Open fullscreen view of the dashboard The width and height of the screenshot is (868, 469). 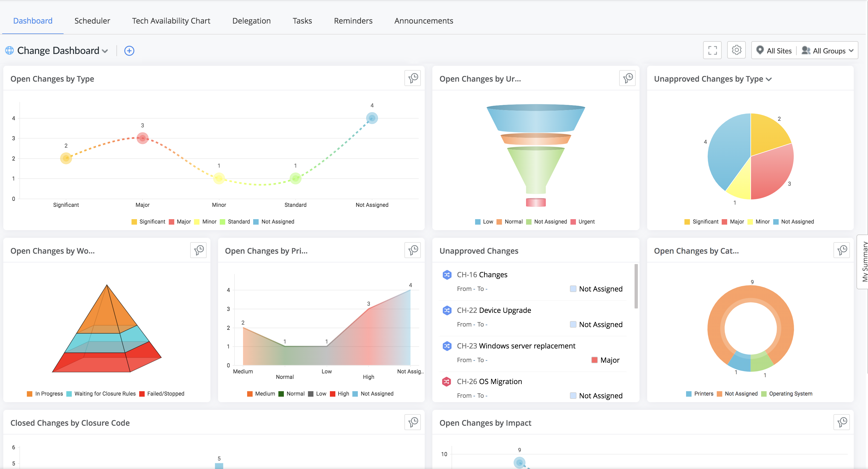[712, 50]
